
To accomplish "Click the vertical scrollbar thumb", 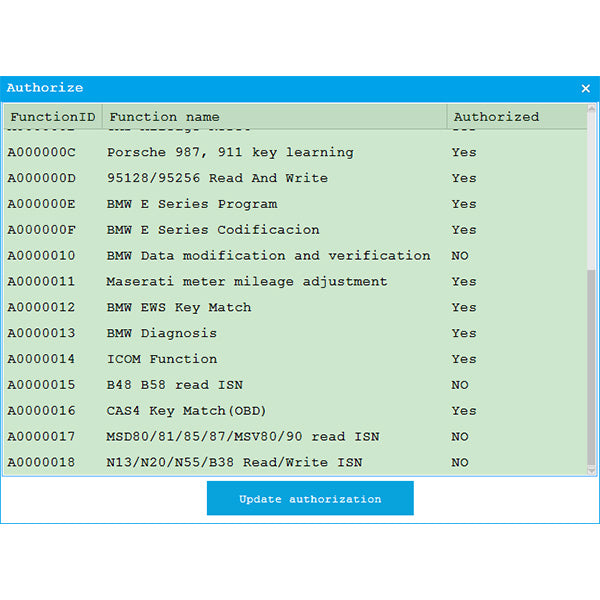I will 591,367.
